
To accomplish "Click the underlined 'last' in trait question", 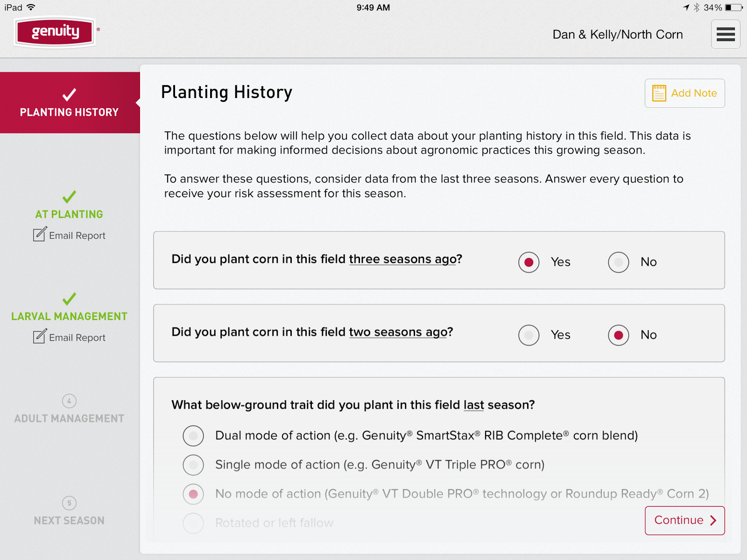I will click(473, 405).
